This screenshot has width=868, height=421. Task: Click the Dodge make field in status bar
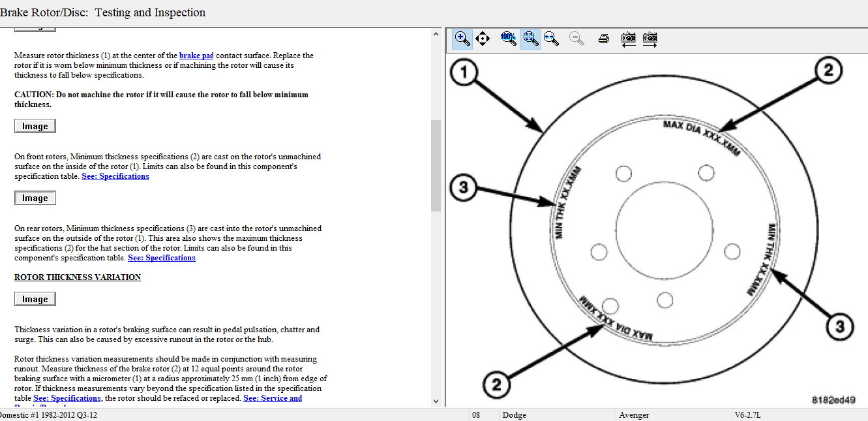click(515, 415)
